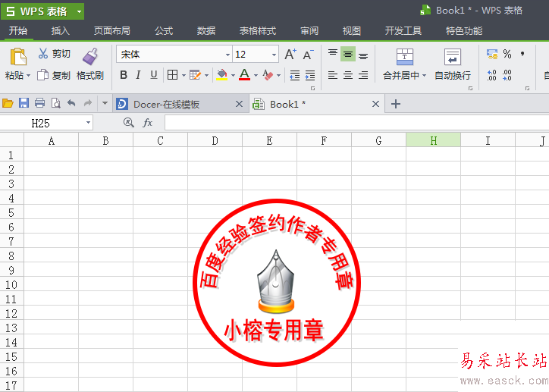Image resolution: width=549 pixels, height=392 pixels.
Task: Toggle middle vertical alignment (highlighted)
Action: point(348,54)
